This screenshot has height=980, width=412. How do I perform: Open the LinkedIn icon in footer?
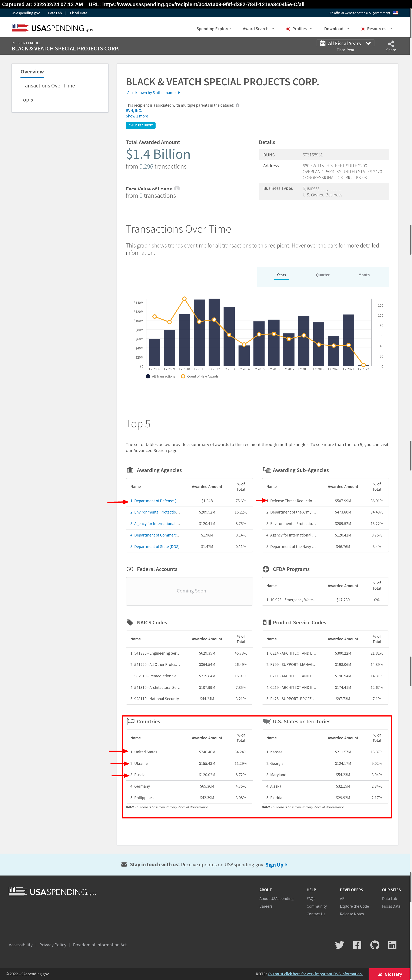pos(392,945)
